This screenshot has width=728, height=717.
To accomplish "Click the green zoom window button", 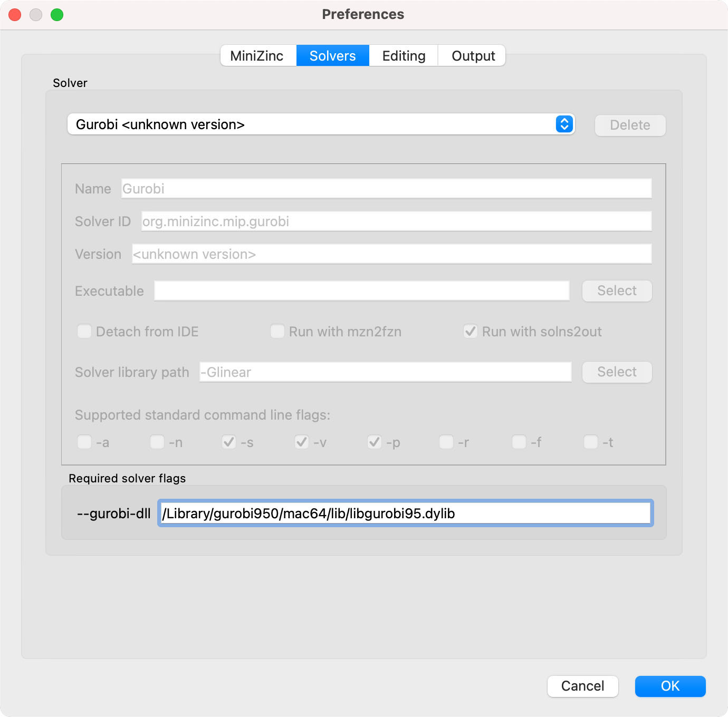I will [57, 15].
